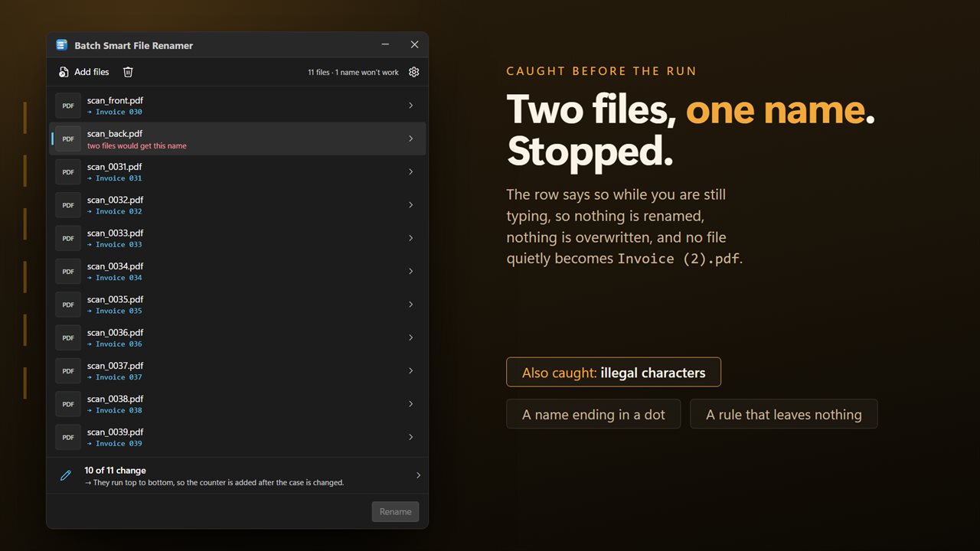
Task: Delete files with the trash icon
Action: [x=128, y=72]
